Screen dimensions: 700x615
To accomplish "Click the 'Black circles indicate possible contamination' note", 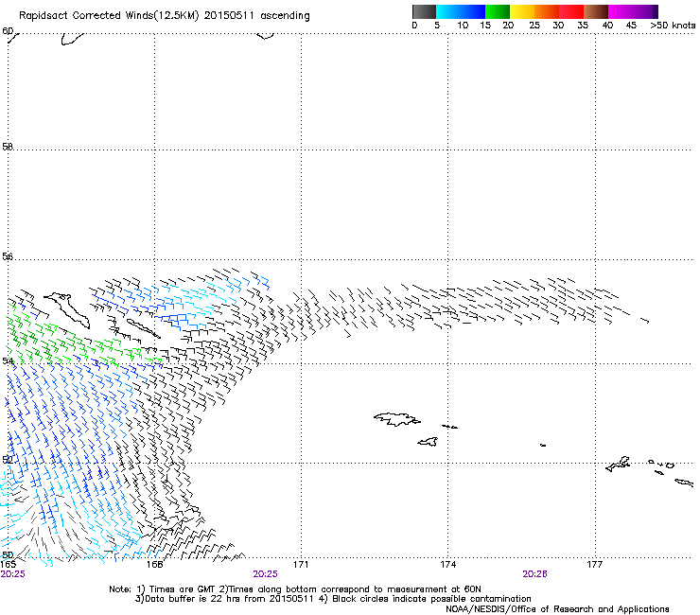I will tap(431, 599).
